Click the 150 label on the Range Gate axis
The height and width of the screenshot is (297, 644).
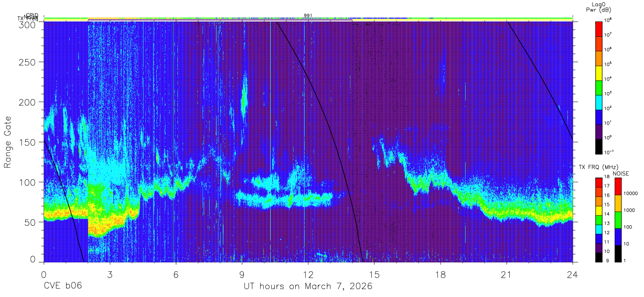point(27,142)
